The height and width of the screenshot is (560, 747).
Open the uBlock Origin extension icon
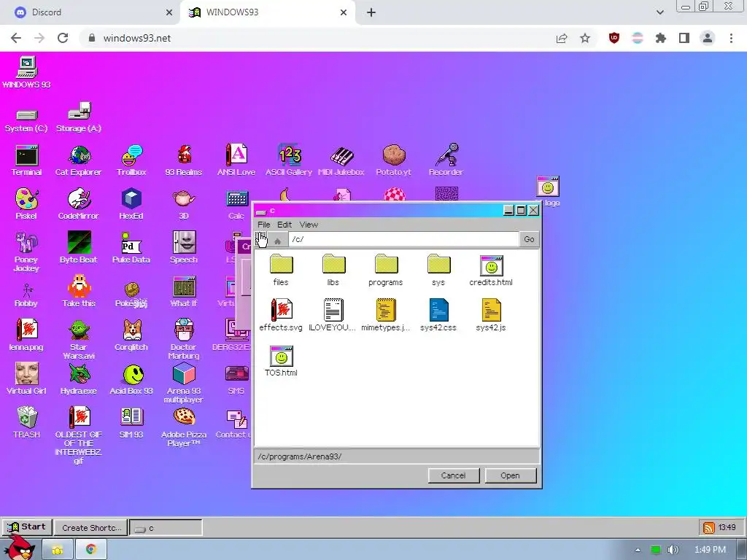coord(614,38)
